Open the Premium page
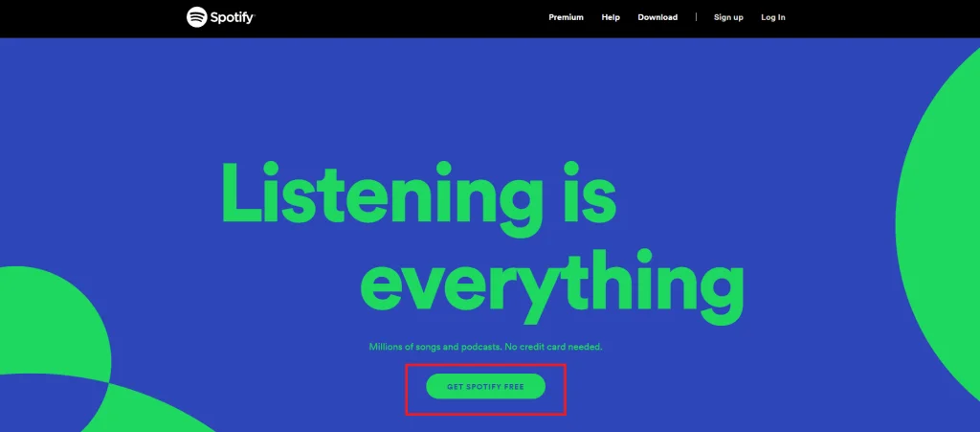Viewport: 980px width, 432px height. [x=566, y=17]
